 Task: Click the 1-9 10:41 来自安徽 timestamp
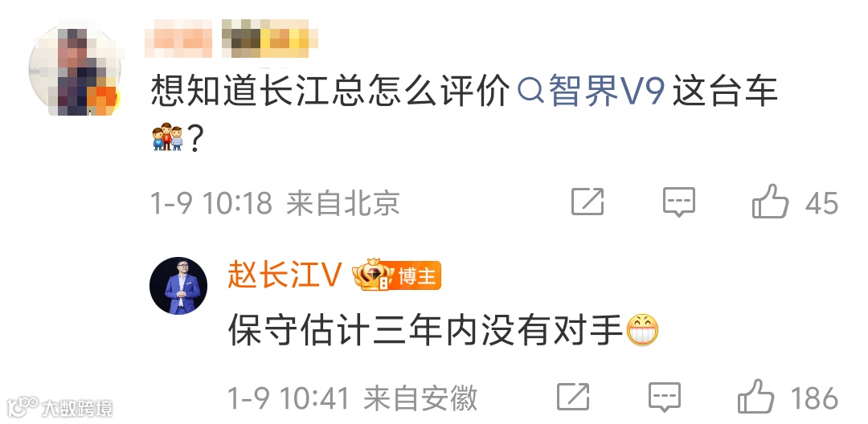(353, 397)
